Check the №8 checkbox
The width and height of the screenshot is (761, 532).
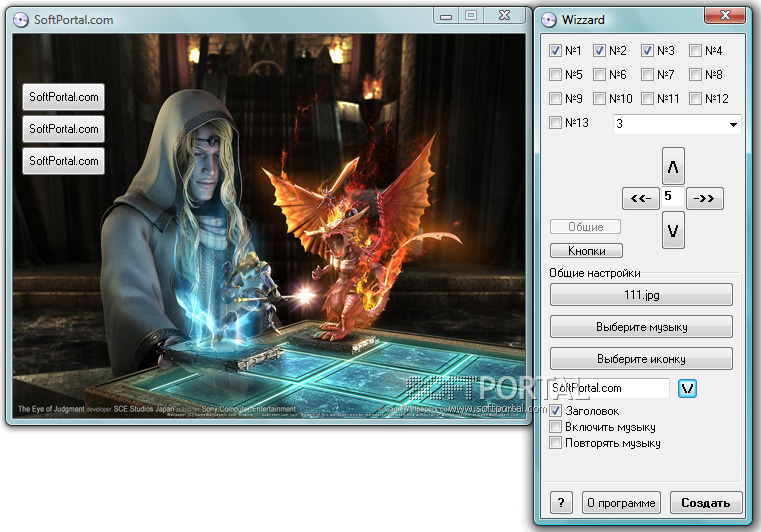pyautogui.click(x=695, y=75)
